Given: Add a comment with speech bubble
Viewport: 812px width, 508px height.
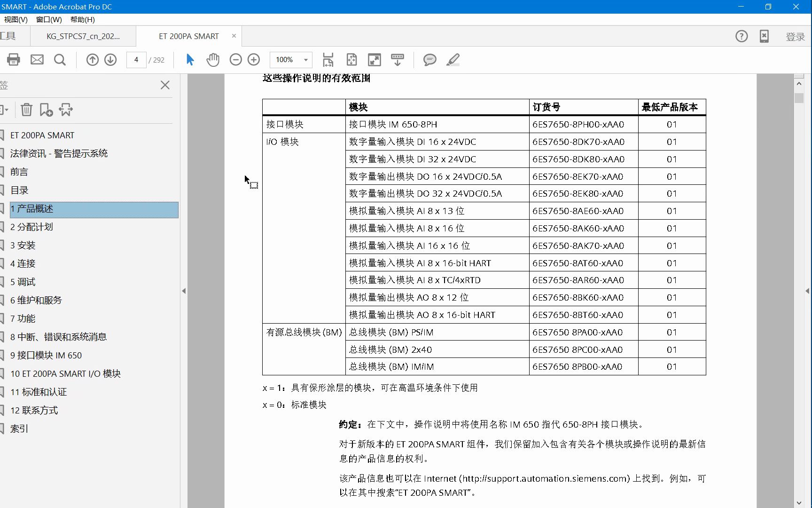Looking at the screenshot, I should [x=429, y=60].
